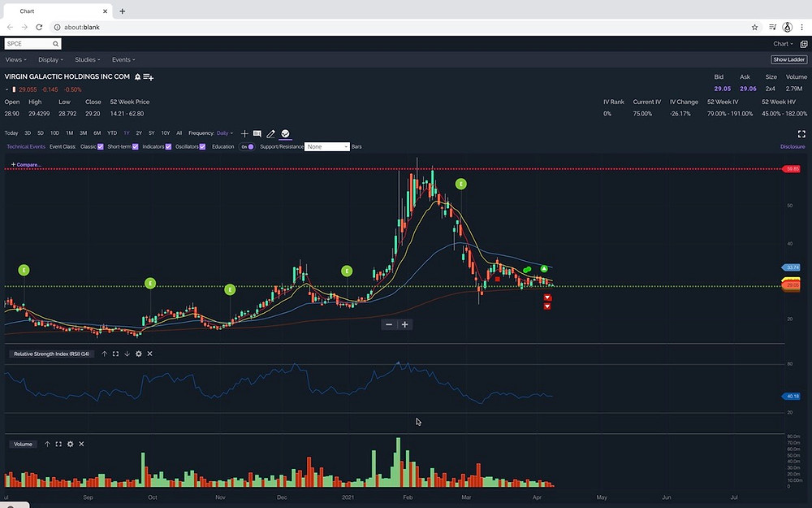Select the 1M time range
Screen dimensions: 812x508
point(69,133)
